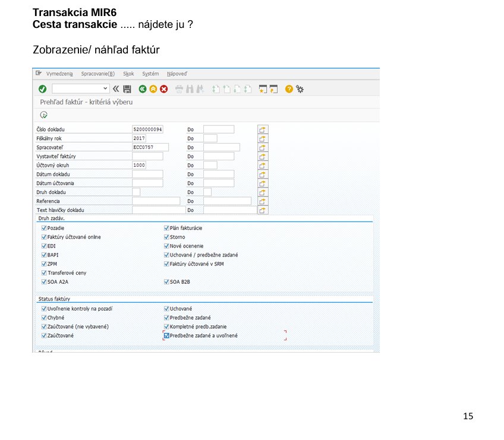The image size is (504, 440).
Task: Click the Save diskette icon
Action: tap(127, 89)
